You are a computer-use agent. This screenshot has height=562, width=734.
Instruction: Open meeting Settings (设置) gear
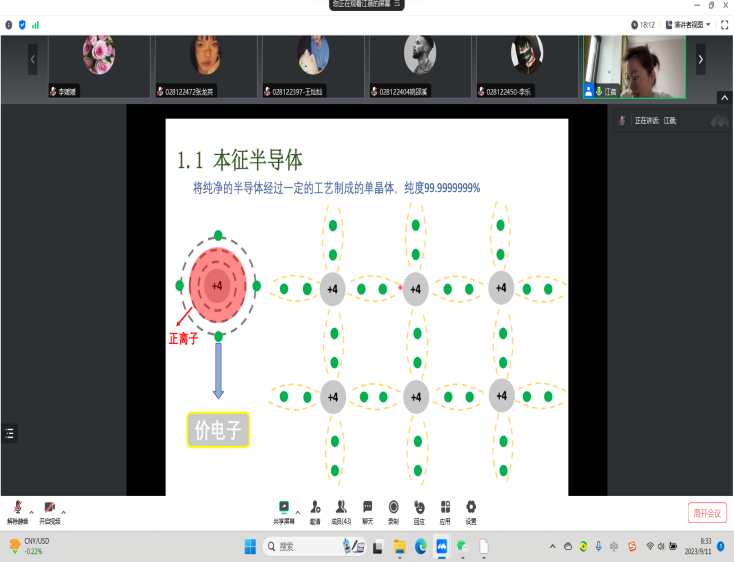(x=471, y=508)
